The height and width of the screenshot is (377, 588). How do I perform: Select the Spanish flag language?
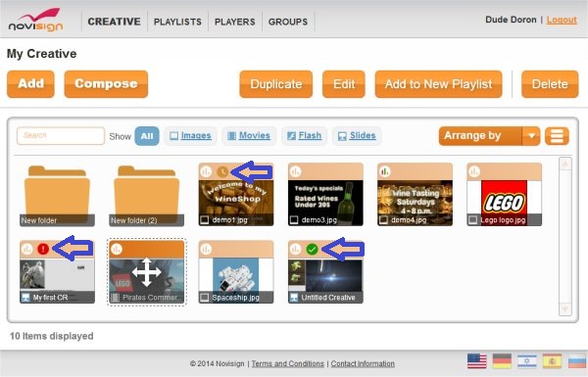point(552,361)
